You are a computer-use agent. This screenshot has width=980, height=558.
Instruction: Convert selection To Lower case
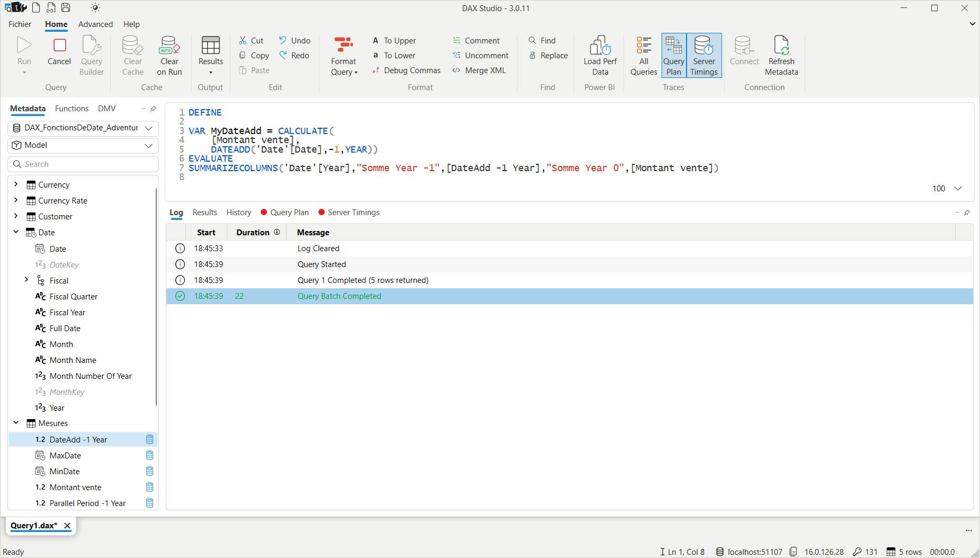coord(394,55)
